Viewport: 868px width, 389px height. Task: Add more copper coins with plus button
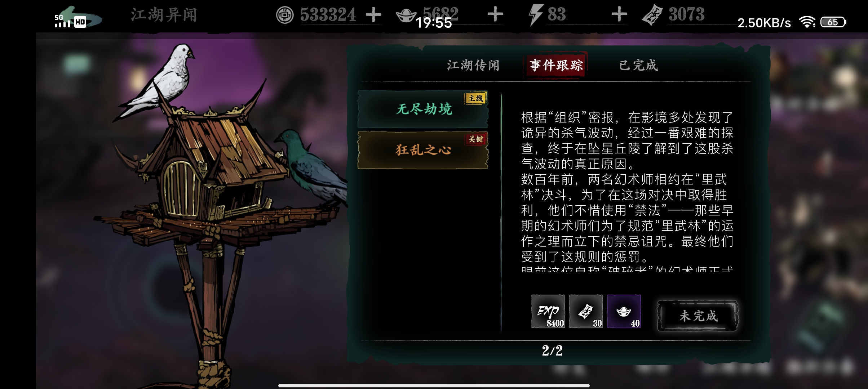tap(373, 15)
